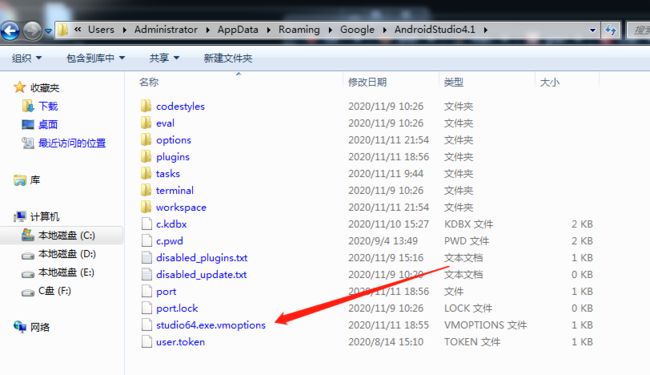Select 收藏夹 in navigation pane
Viewport: 650px width, 375px height.
point(44,87)
